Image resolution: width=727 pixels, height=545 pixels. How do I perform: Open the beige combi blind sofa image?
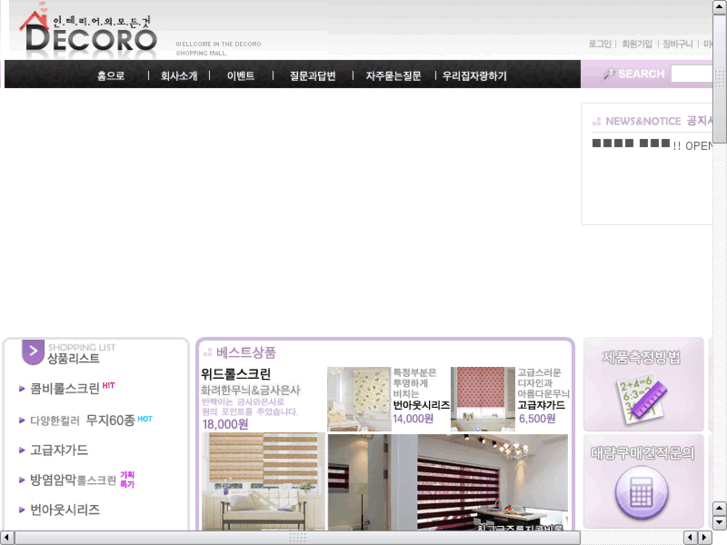[263, 481]
